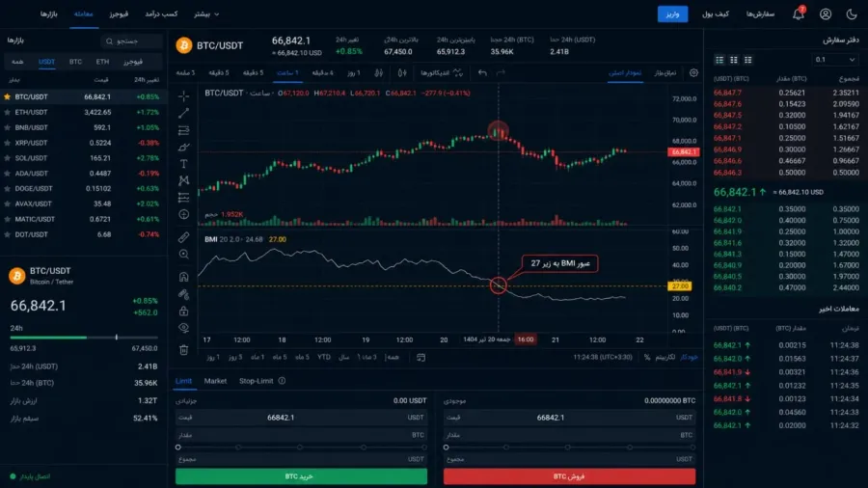Pick the XABCD pattern tool
The image size is (868, 488).
[x=184, y=180]
